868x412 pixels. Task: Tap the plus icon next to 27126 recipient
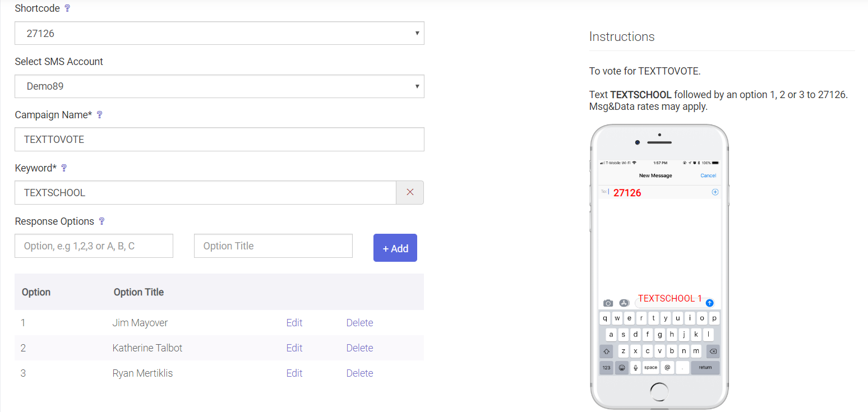[715, 192]
